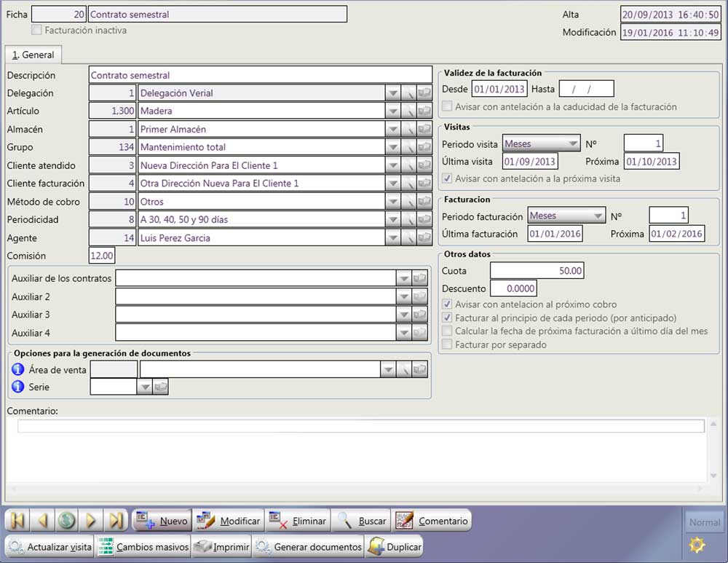This screenshot has height=563, width=728.
Task: Go to the first record
Action: pyautogui.click(x=17, y=521)
